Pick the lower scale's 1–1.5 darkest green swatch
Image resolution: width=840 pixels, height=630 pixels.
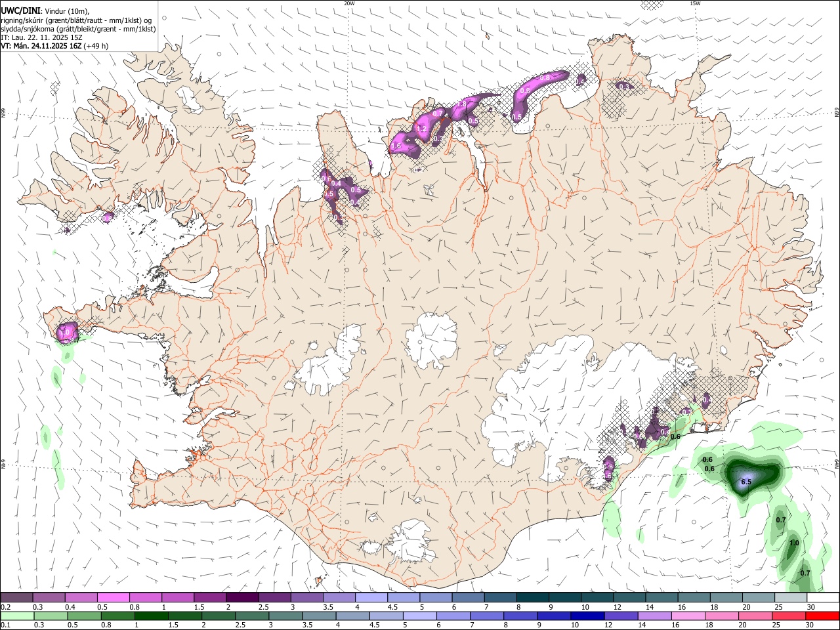point(151,616)
